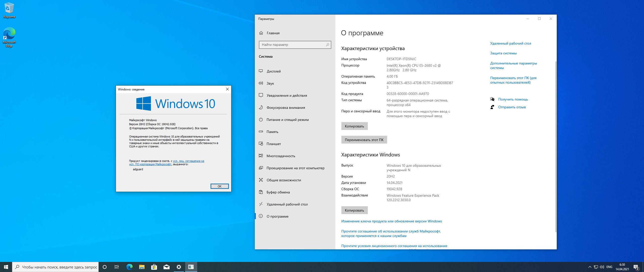Click the Переименовать этот ПК button
644x272 pixels.
(364, 140)
